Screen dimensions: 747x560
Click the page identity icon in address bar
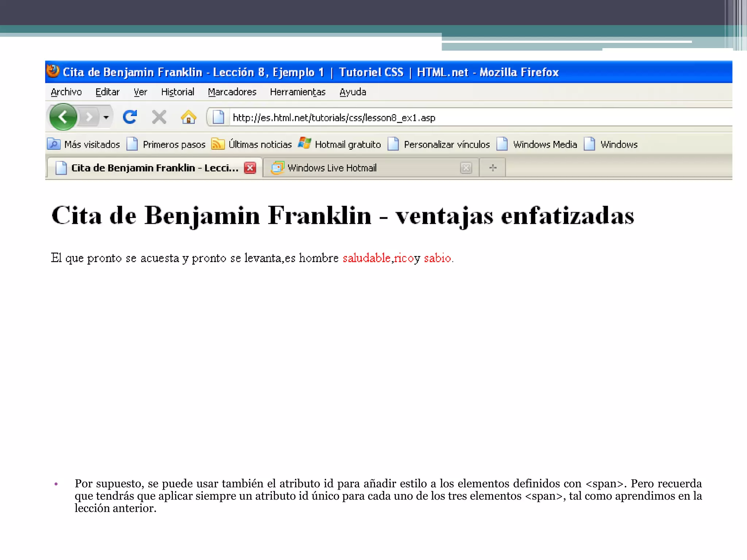218,117
